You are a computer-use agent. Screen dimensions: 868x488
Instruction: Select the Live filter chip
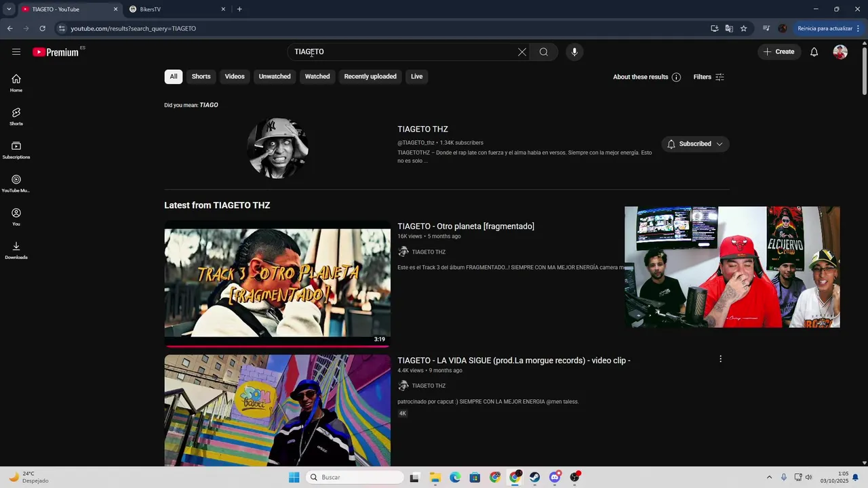pyautogui.click(x=416, y=77)
